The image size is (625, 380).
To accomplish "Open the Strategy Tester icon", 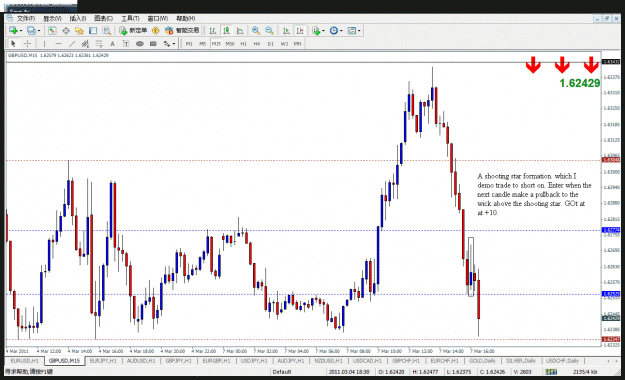I will (x=106, y=30).
